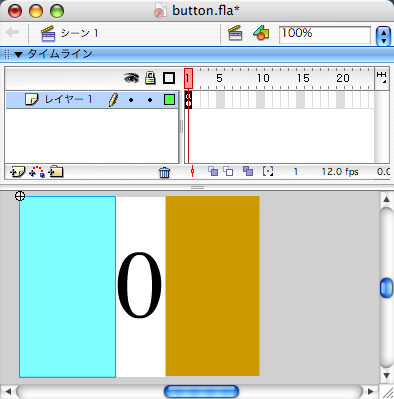Image resolution: width=394 pixels, height=399 pixels.
Task: Click frame 15 on the timeline ruler
Action: pos(303,78)
